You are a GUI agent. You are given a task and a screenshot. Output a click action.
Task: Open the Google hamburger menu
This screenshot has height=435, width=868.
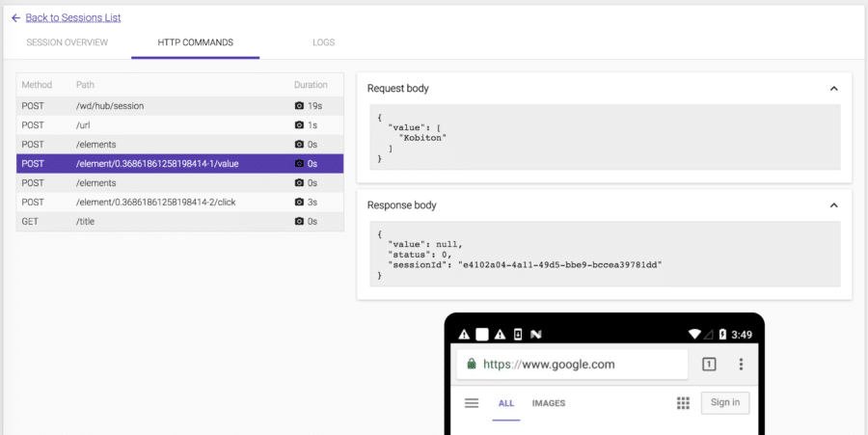pyautogui.click(x=472, y=403)
